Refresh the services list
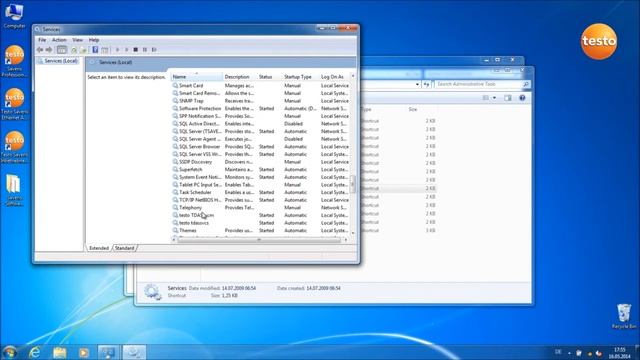This screenshot has height=360, width=640. tap(74, 50)
